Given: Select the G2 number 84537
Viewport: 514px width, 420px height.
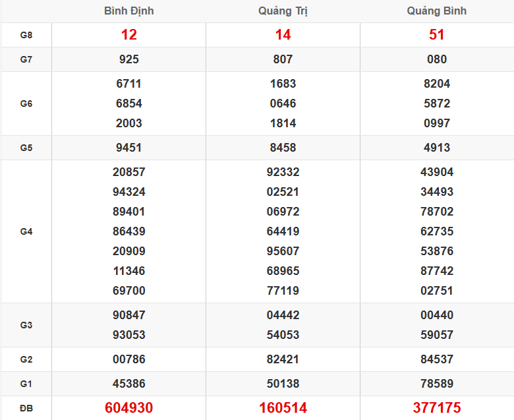Looking at the screenshot, I should 436,359.
